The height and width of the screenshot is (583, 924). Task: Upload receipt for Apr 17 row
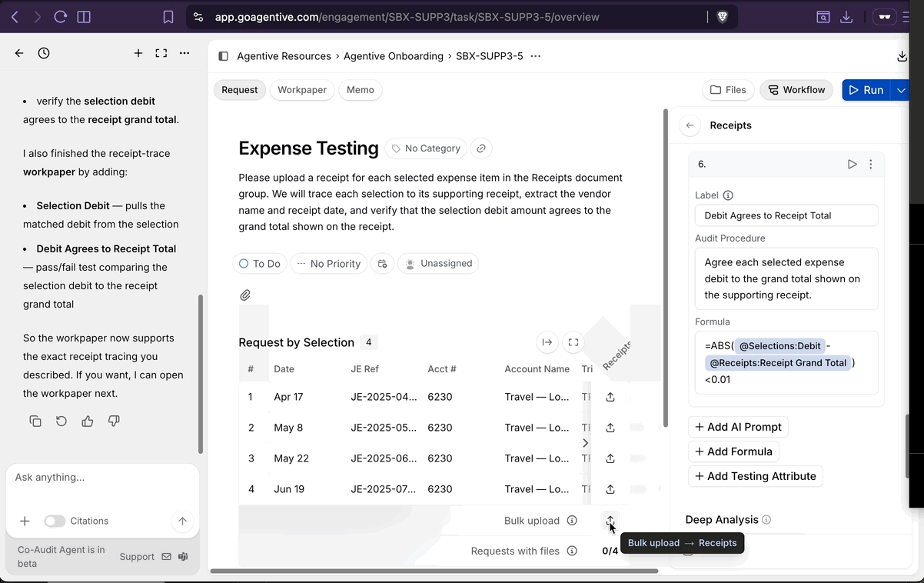pyautogui.click(x=610, y=397)
